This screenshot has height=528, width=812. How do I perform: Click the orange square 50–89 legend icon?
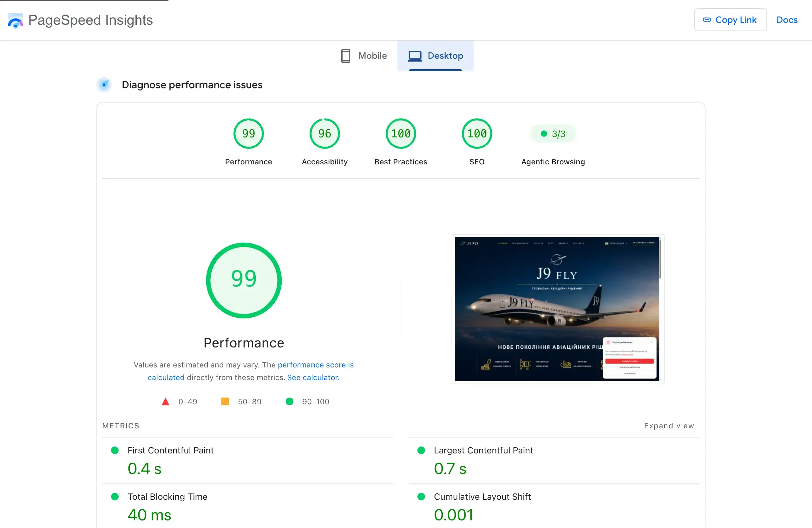coord(225,401)
